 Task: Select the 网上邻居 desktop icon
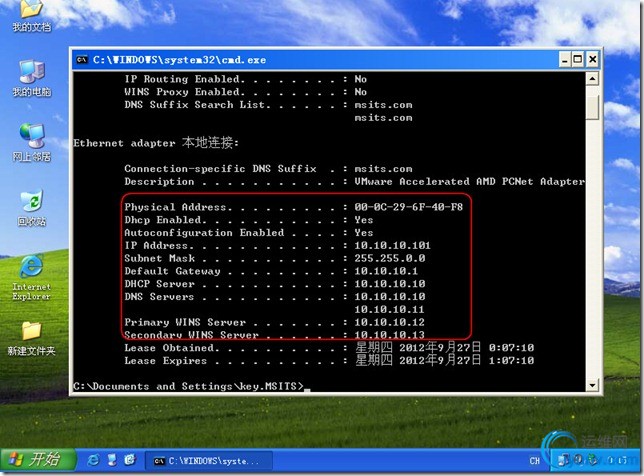32,143
